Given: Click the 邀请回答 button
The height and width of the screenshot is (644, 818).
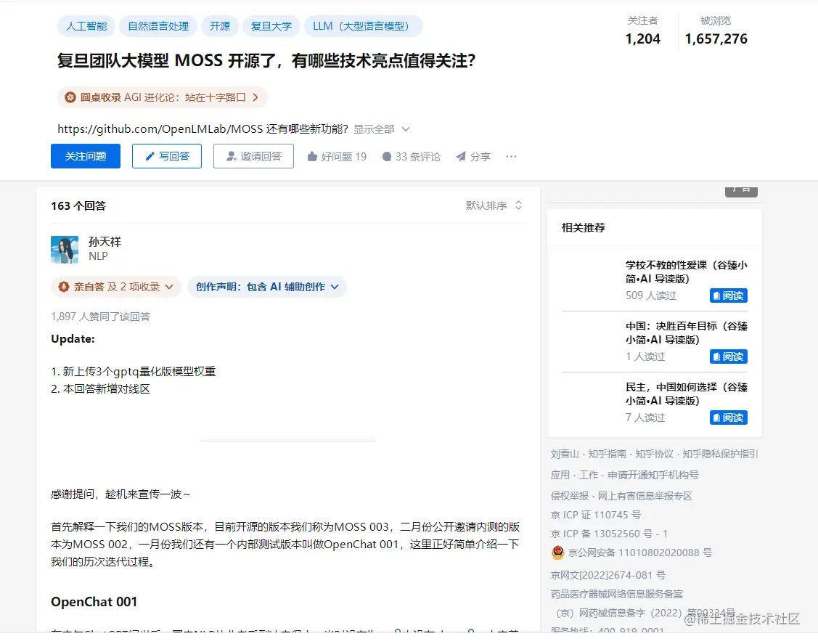Looking at the screenshot, I should (x=253, y=156).
